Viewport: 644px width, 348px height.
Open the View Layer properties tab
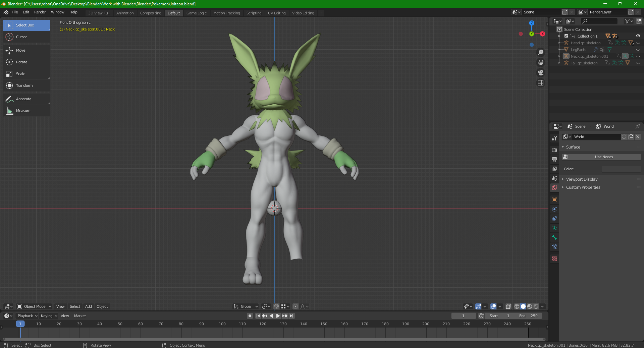(x=554, y=169)
